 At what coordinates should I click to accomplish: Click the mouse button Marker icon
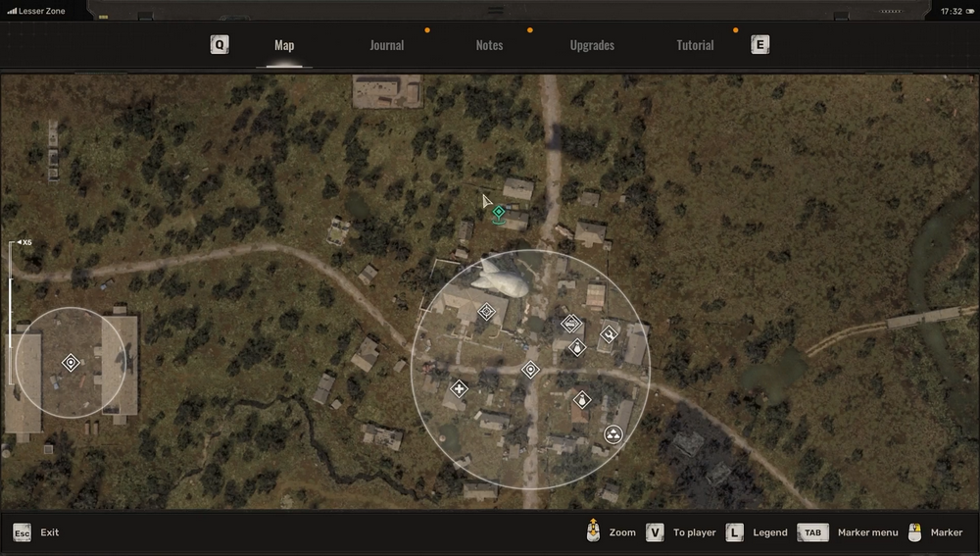click(x=914, y=532)
